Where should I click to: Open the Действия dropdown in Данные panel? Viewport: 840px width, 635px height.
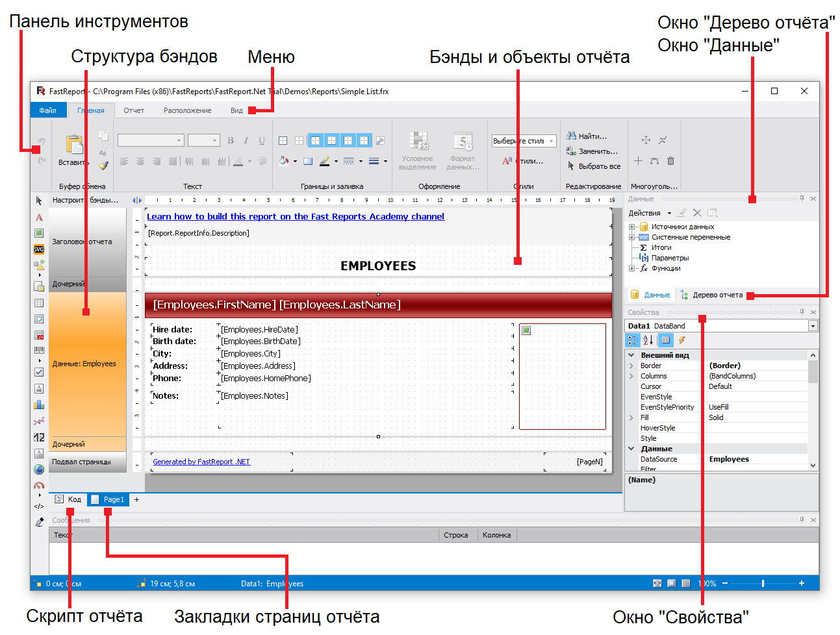[650, 213]
